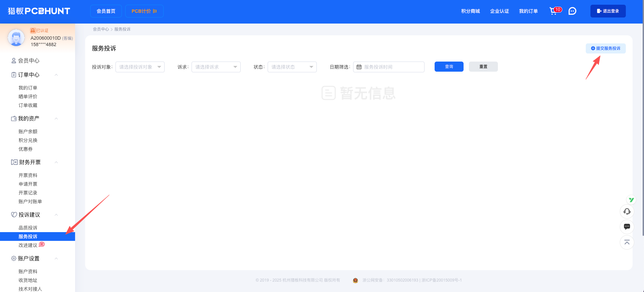Open the 状态 dropdown
This screenshot has height=292, width=644.
point(292,67)
